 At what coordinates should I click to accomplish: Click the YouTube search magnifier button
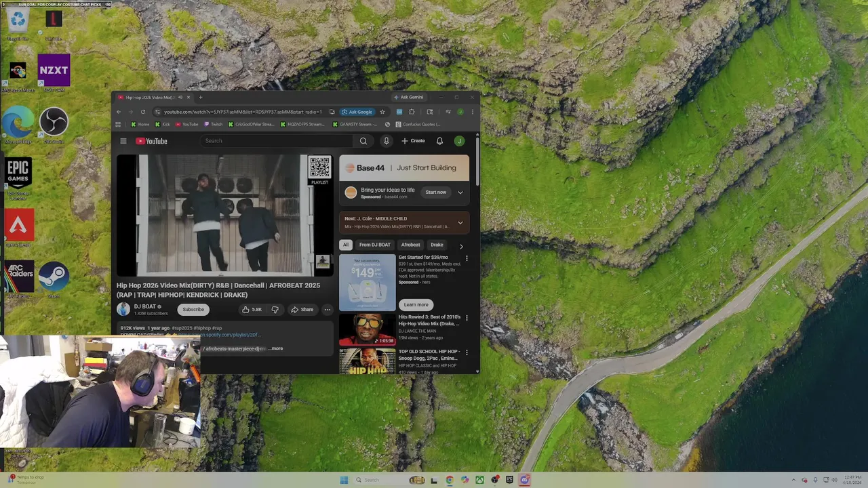pyautogui.click(x=363, y=141)
